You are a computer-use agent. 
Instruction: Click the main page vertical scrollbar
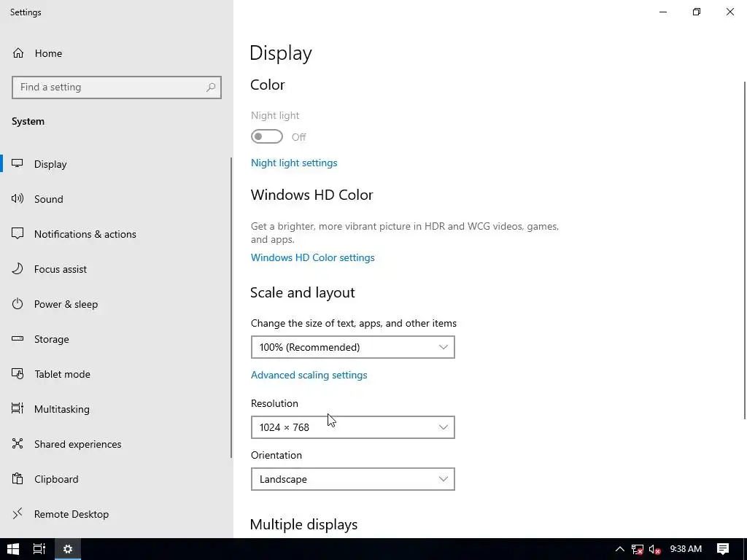coord(745,251)
